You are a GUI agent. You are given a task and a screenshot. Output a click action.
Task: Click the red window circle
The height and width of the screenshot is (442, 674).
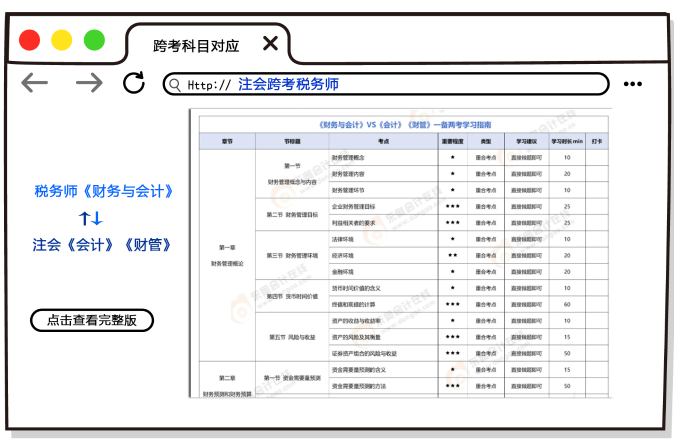[30, 40]
